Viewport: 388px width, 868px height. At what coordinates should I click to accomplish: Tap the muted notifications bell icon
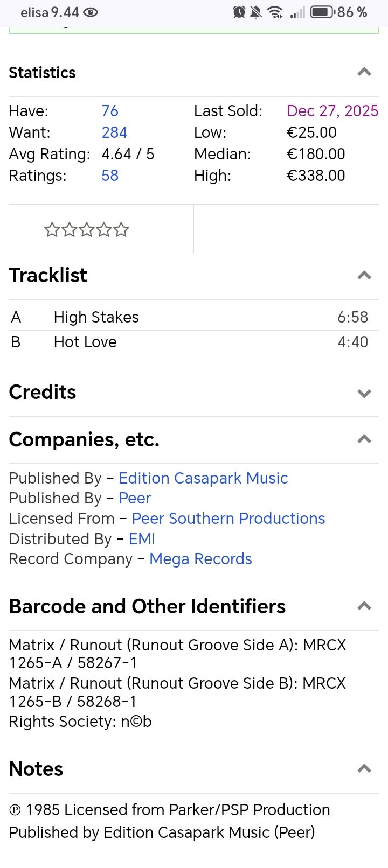coord(256,12)
